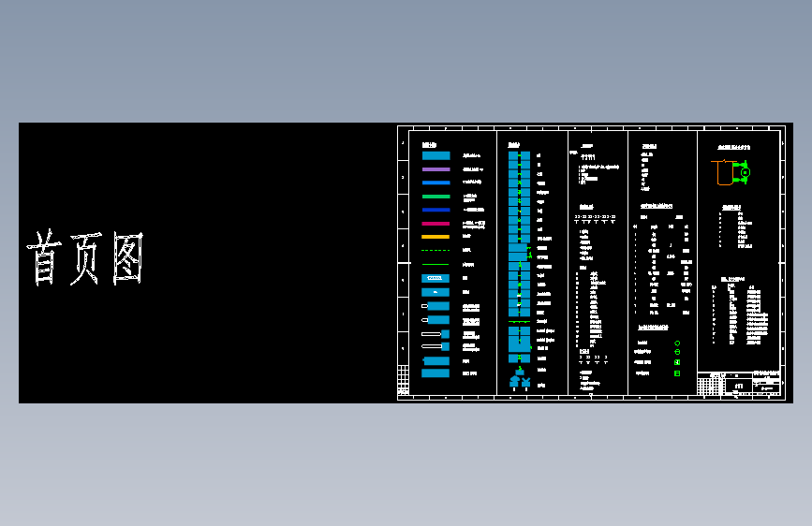The width and height of the screenshot is (812, 526).
Task: Click the cyan block with white label inside
Action: [435, 279]
